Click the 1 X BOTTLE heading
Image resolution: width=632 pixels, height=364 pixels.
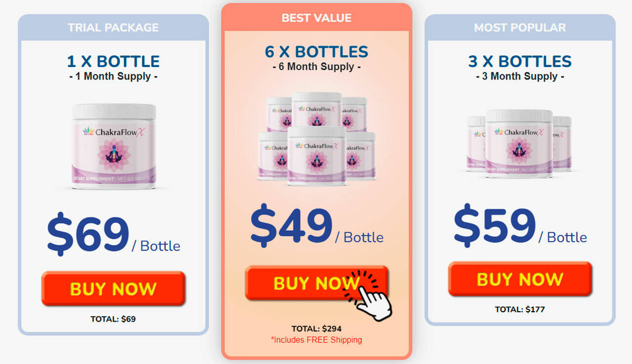(113, 61)
